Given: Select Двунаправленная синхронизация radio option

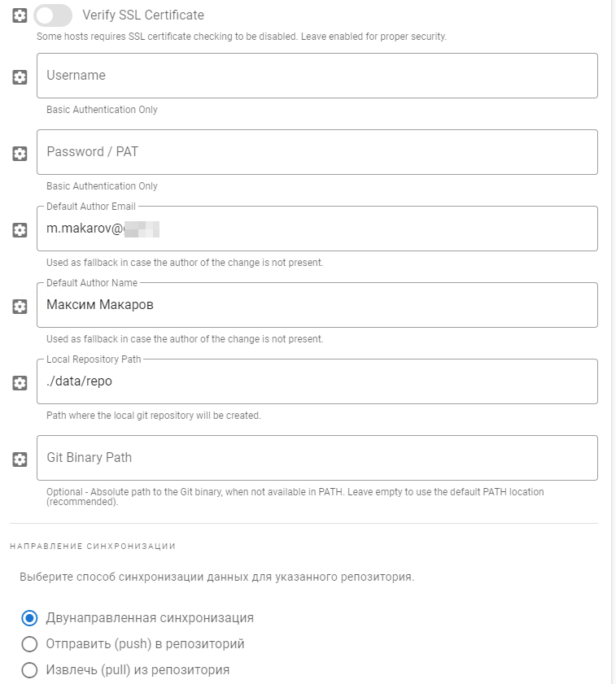Looking at the screenshot, I should click(29, 618).
